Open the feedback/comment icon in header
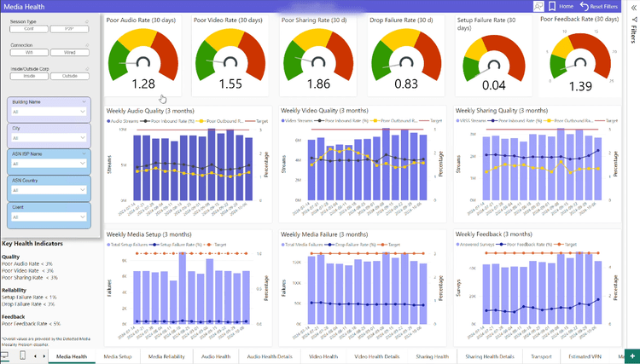 tap(538, 6)
